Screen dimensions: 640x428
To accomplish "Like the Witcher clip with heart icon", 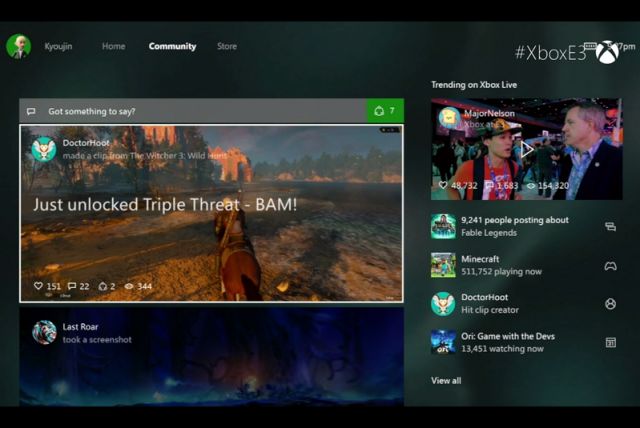I will pyautogui.click(x=38, y=286).
